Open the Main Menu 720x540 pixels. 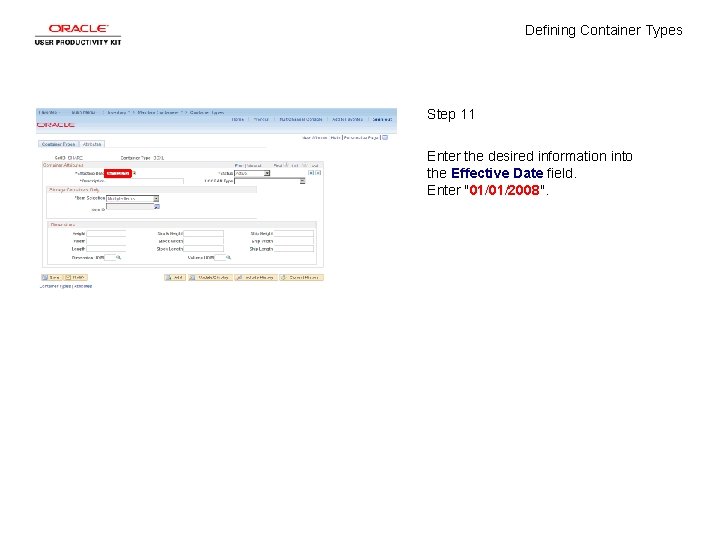[84, 112]
